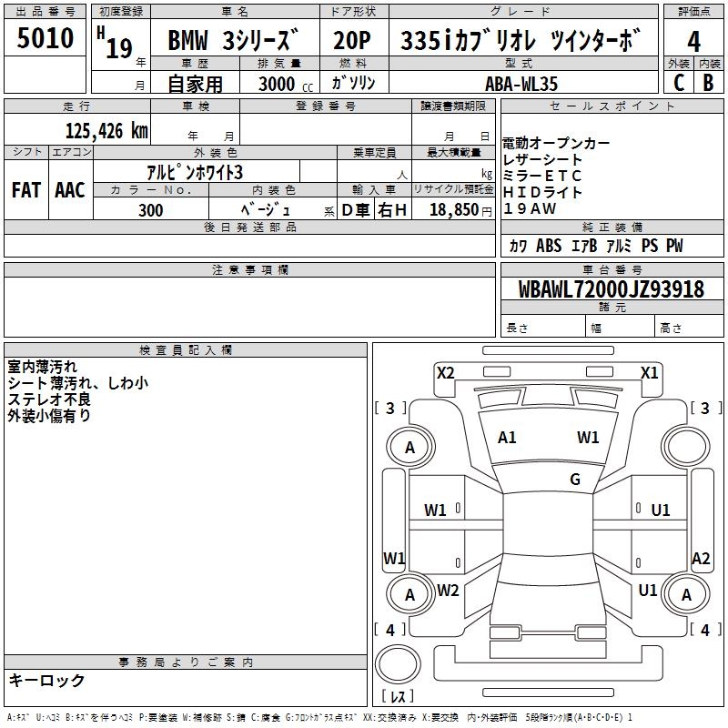Click the grade 335iカブリオレ ツインターボ
Image resolution: width=728 pixels, height=728 pixels.
click(521, 40)
